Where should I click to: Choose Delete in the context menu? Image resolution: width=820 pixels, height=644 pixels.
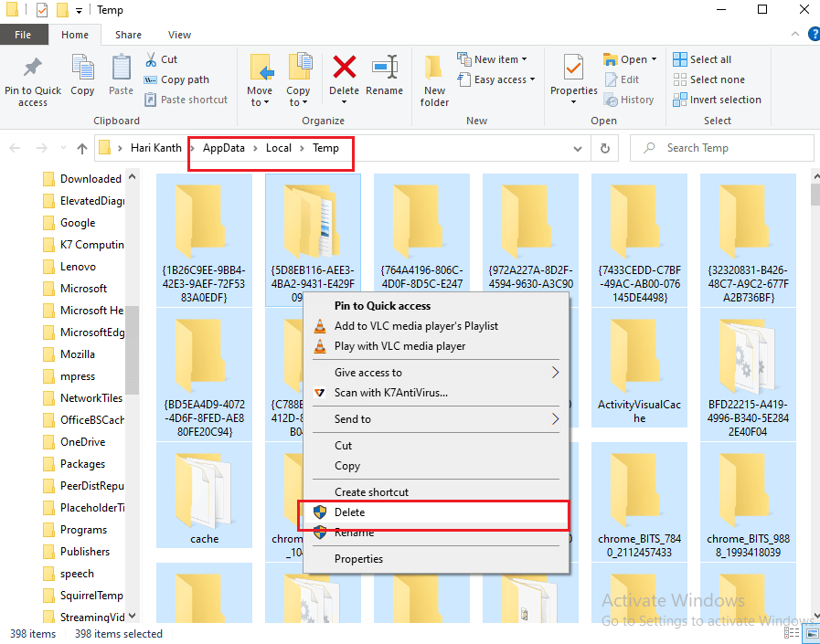436,512
